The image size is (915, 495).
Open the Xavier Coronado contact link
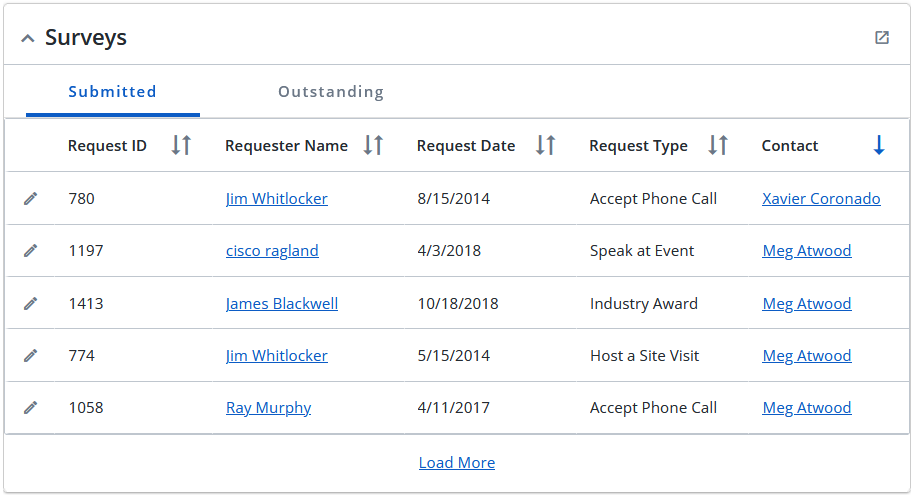821,198
